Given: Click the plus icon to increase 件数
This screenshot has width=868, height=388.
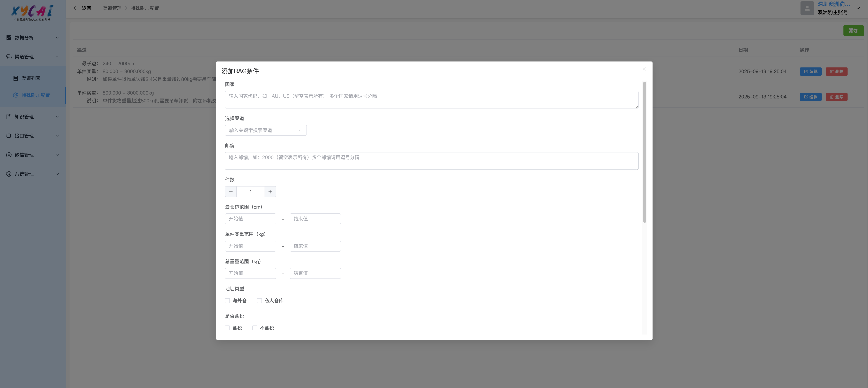Looking at the screenshot, I should coord(270,192).
